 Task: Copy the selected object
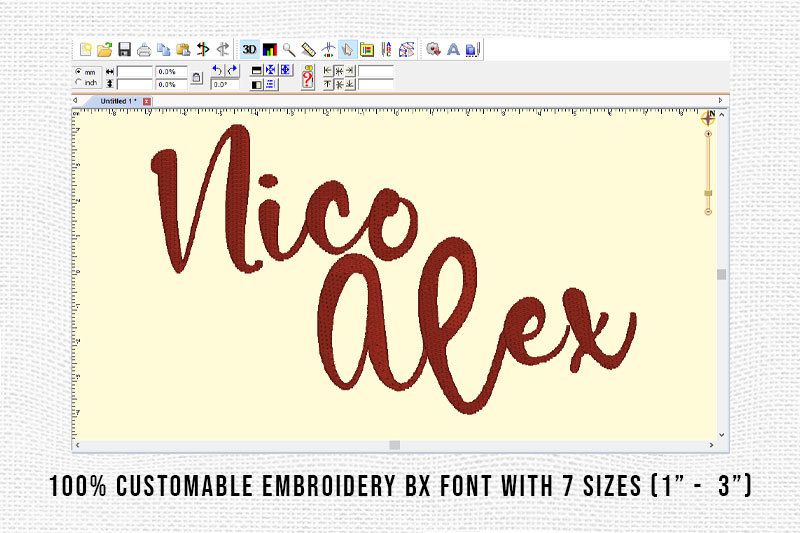(x=163, y=49)
